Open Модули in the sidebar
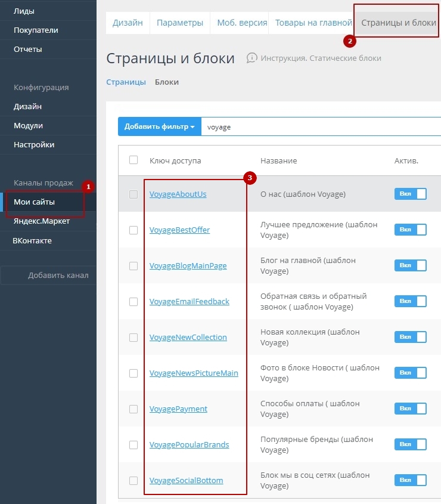Screen dimensions: 441x504 28,125
